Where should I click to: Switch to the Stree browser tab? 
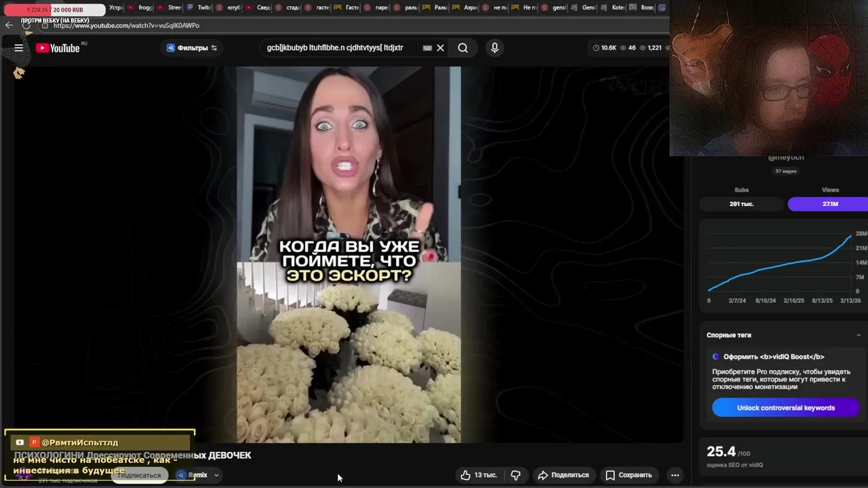(x=170, y=7)
